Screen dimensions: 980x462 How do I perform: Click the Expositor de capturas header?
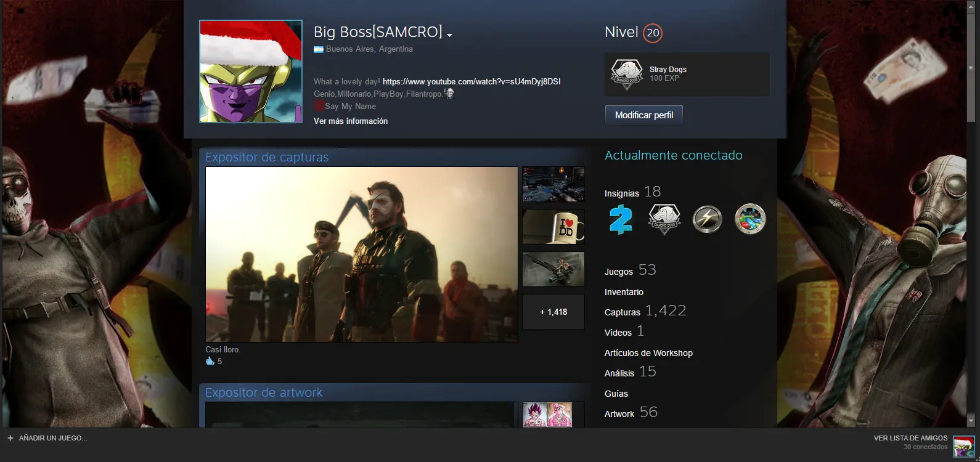coord(267,157)
